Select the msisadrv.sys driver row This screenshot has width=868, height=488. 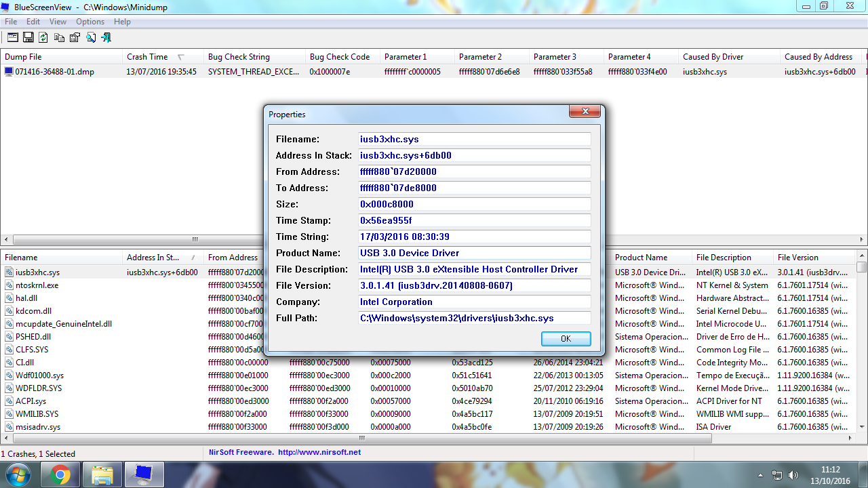(x=429, y=427)
